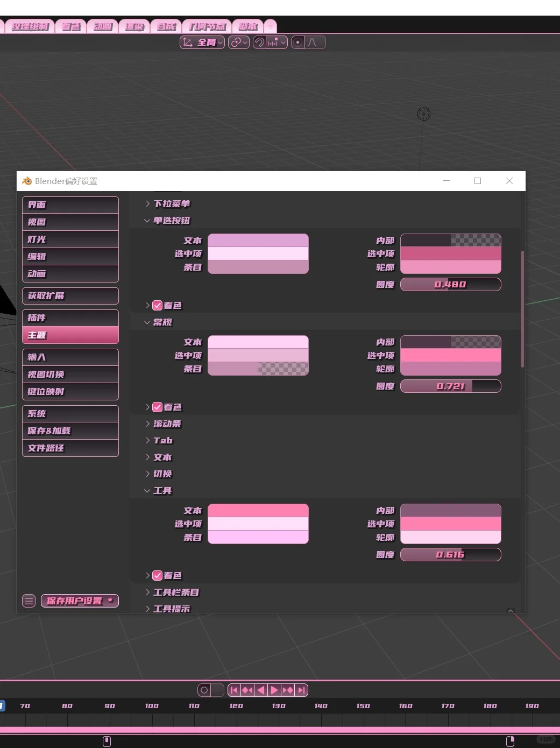Open the 获取扩展 preferences section
Viewport: 560px width, 748px height.
point(70,296)
